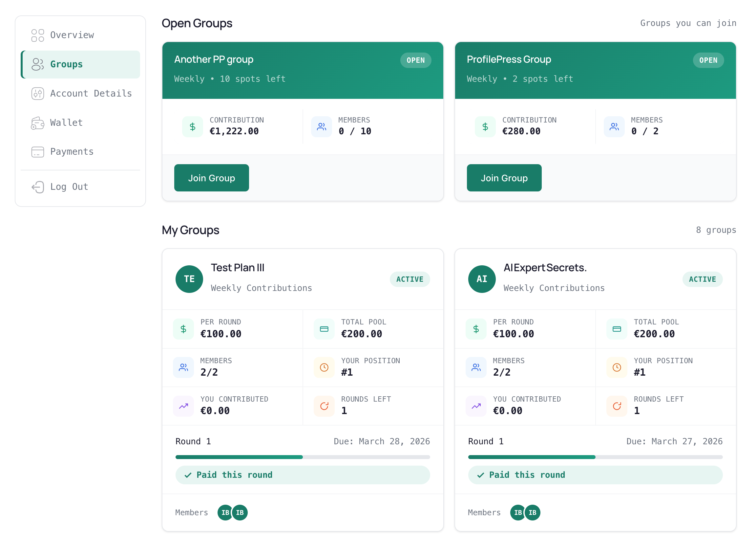Click Total Pool card icon in Test Plan III
The height and width of the screenshot is (551, 756).
324,329
